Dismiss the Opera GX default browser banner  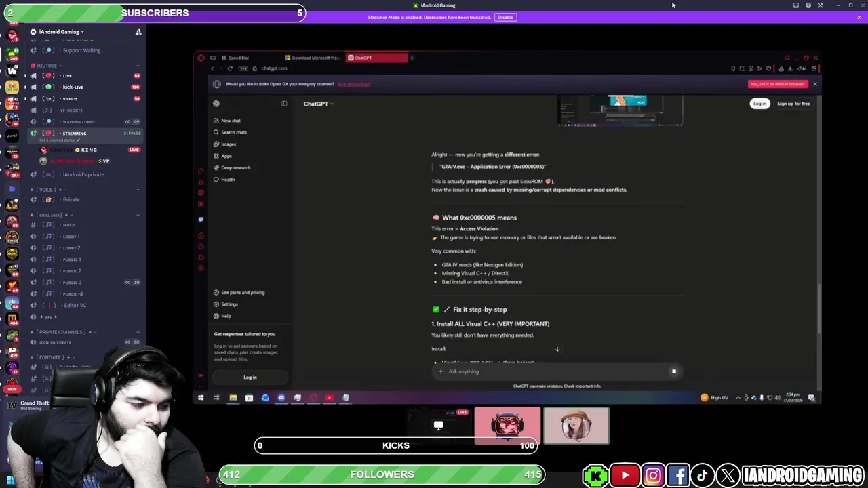click(814, 84)
